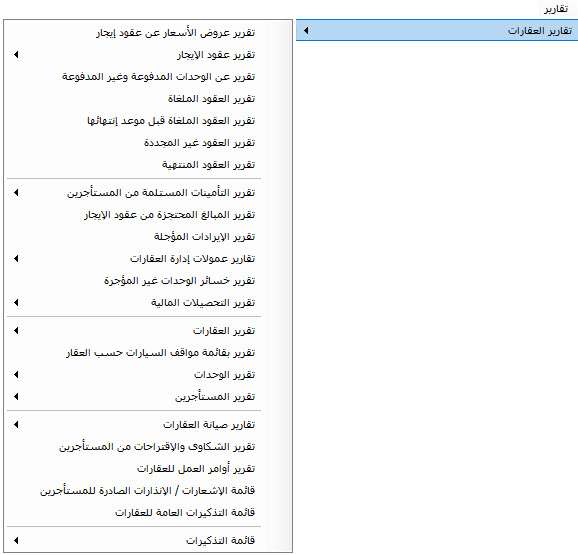The height and width of the screenshot is (555, 578).
Task: Click تقرير العقود المنتهية entry
Action: (208, 165)
